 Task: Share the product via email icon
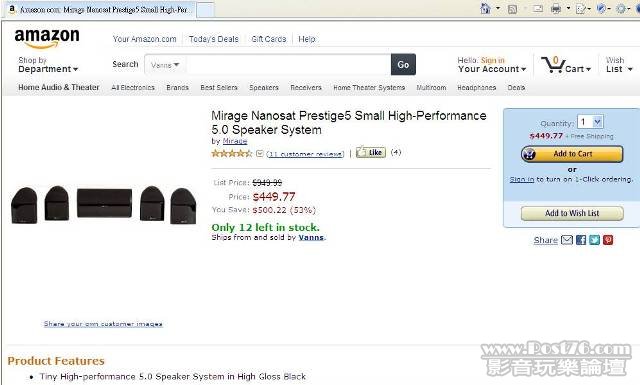(567, 240)
